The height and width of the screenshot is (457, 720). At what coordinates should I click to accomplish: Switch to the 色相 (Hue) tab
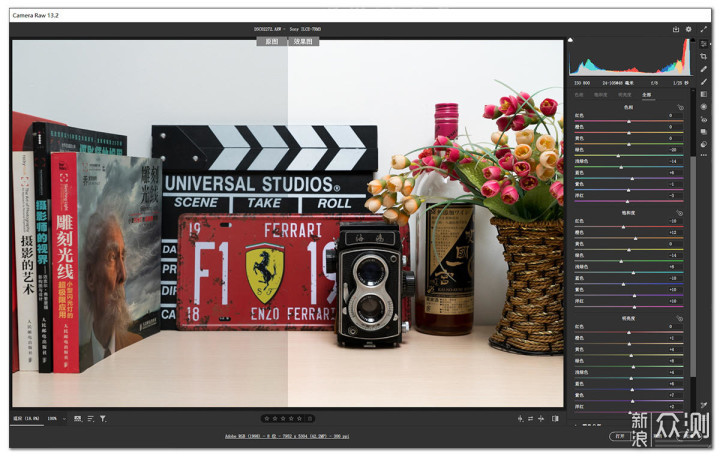click(579, 95)
